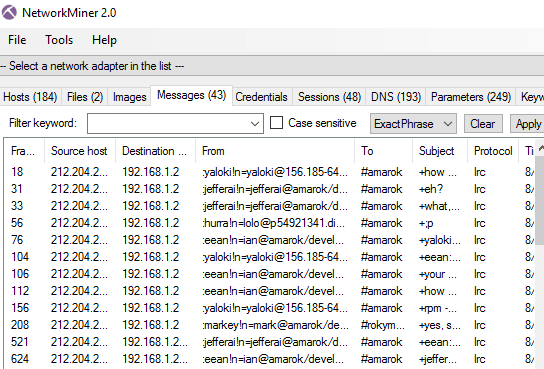Screen dimensions: 544x369
Task: Sort by the To column header
Action: [x=383, y=151]
